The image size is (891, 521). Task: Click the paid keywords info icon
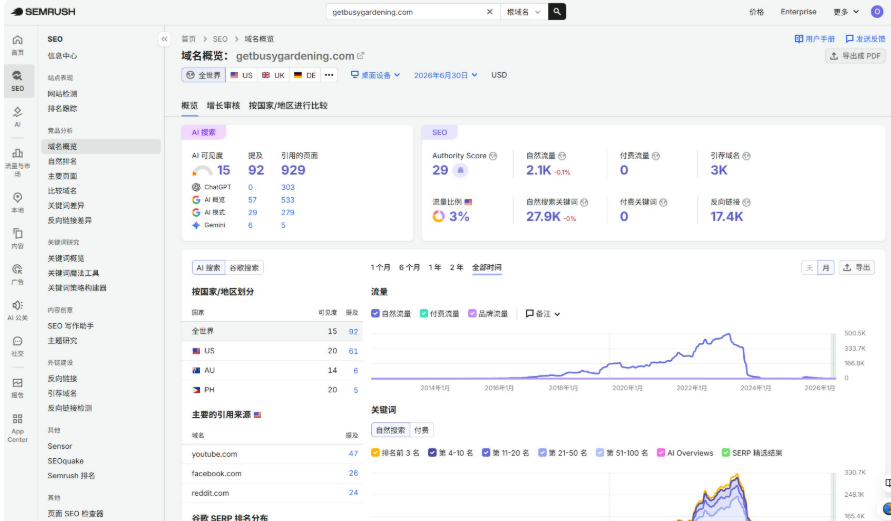click(663, 202)
